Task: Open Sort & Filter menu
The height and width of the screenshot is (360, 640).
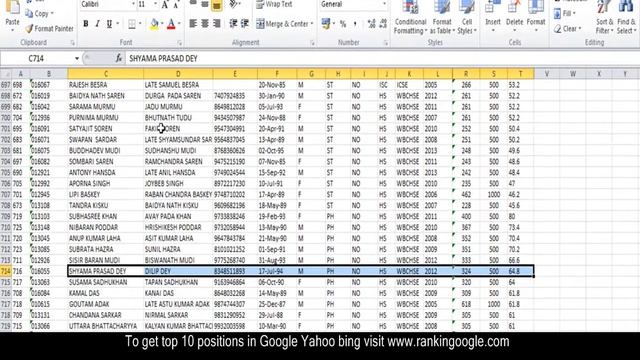Action: click(x=604, y=17)
